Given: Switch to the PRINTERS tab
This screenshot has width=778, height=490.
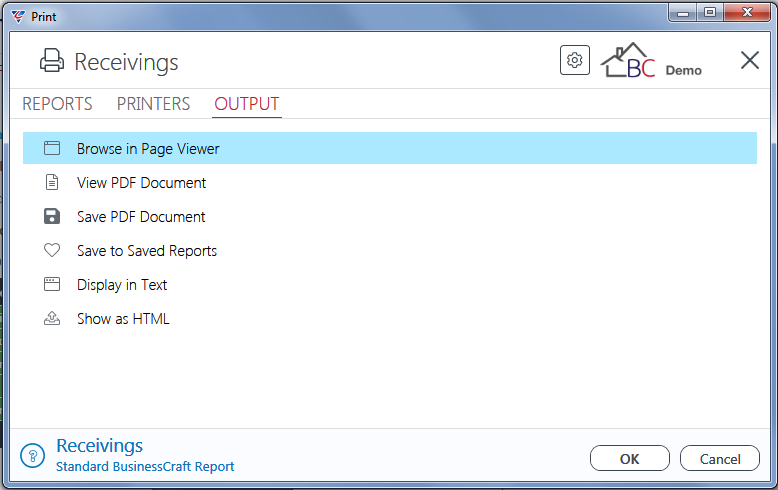Looking at the screenshot, I should [153, 104].
